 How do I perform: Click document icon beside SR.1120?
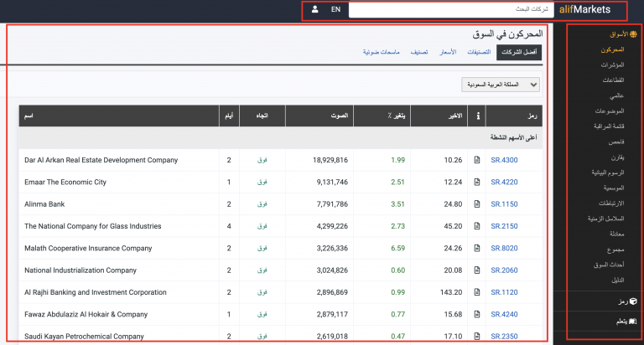pyautogui.click(x=477, y=292)
